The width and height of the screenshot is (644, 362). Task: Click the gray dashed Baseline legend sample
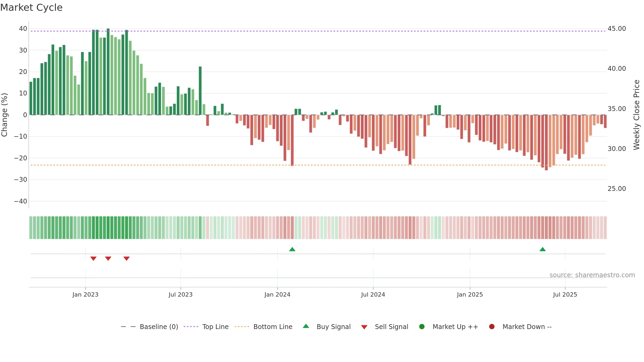(x=128, y=327)
